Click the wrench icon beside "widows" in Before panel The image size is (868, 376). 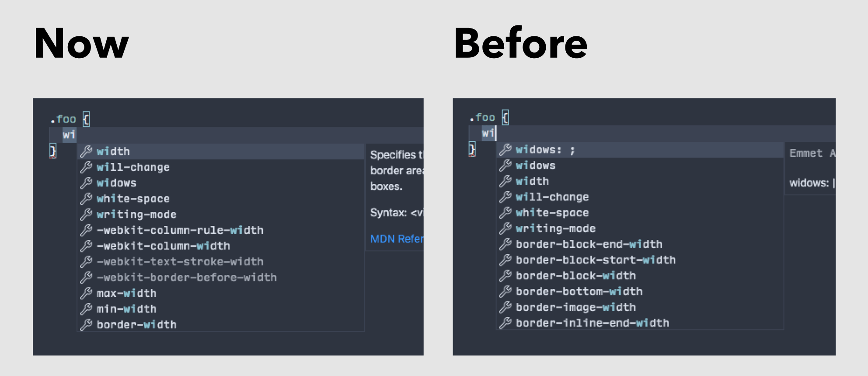tap(506, 165)
